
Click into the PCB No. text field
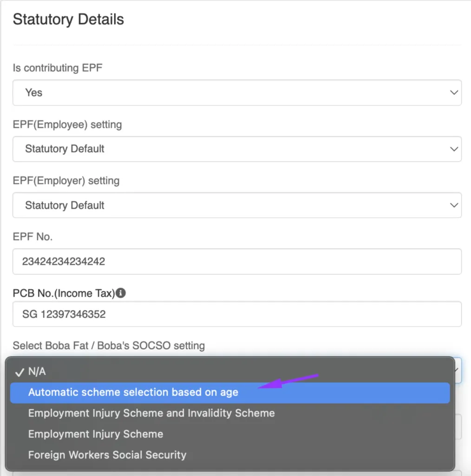point(237,314)
